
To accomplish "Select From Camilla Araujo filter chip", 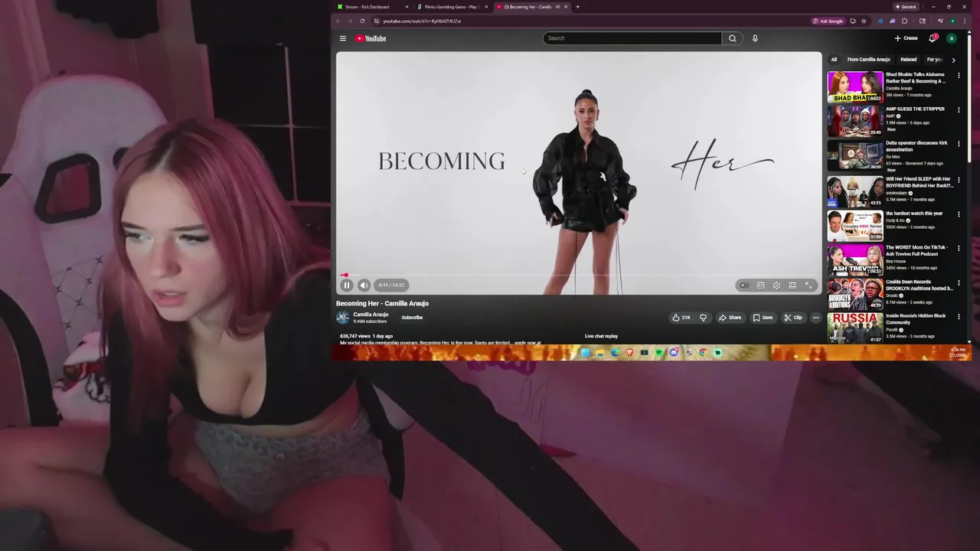I will point(868,60).
